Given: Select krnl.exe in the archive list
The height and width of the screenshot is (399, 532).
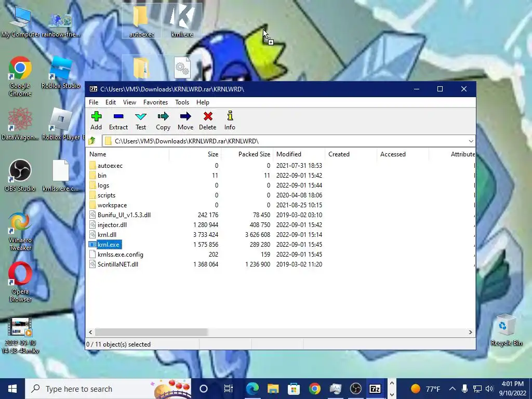Looking at the screenshot, I should 108,244.
